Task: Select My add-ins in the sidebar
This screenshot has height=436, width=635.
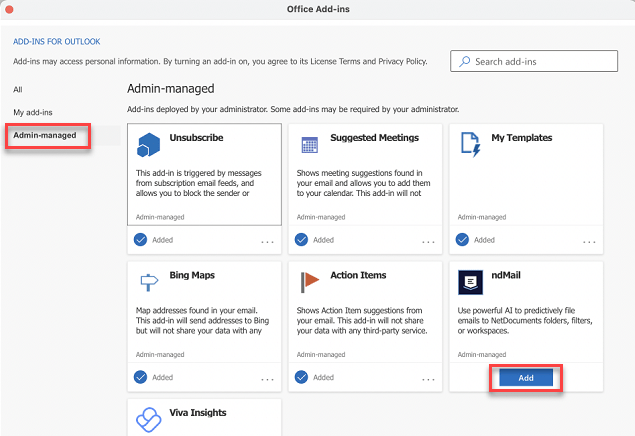Action: (33, 112)
